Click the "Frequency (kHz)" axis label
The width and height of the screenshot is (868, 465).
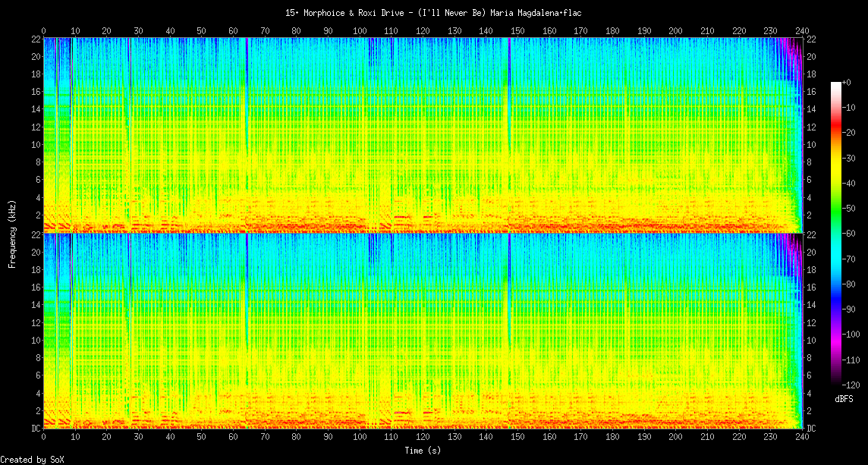tap(13, 232)
